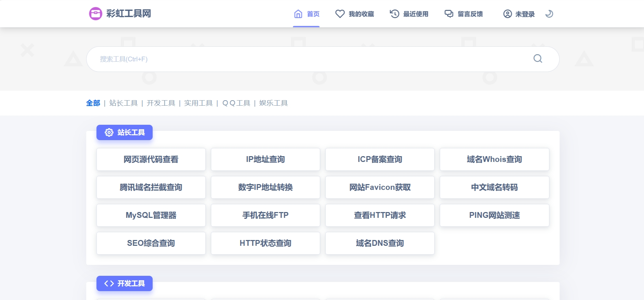Open the 查看HTTP请求 tool

point(380,215)
